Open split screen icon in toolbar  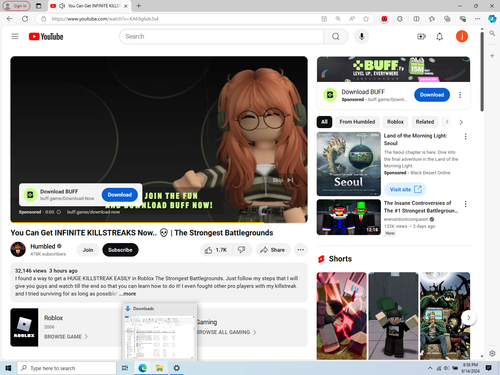[x=416, y=19]
